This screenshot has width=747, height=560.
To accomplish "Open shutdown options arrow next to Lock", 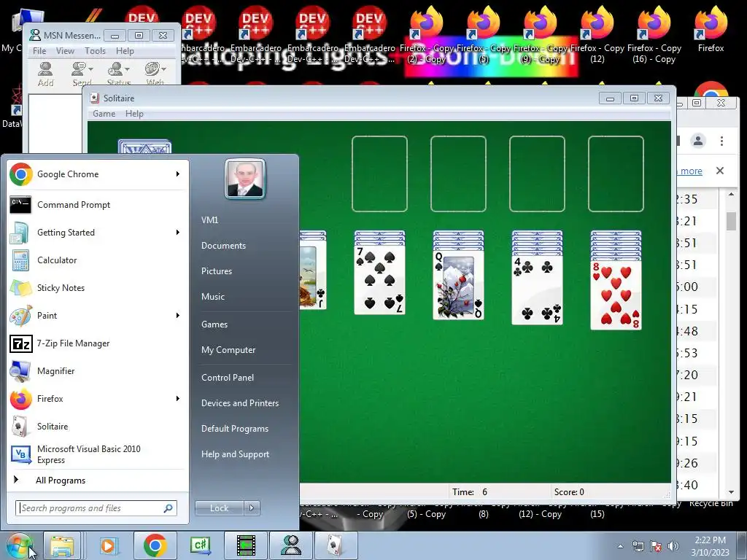I will (x=252, y=508).
